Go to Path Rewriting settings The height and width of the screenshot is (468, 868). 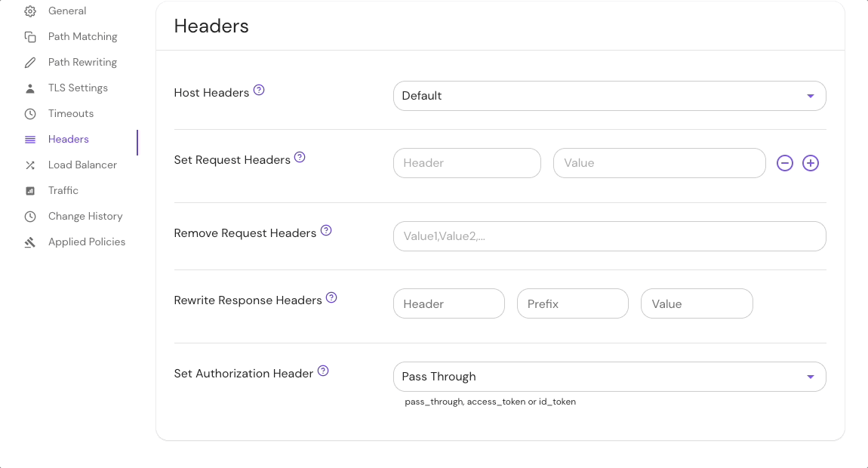[82, 63]
